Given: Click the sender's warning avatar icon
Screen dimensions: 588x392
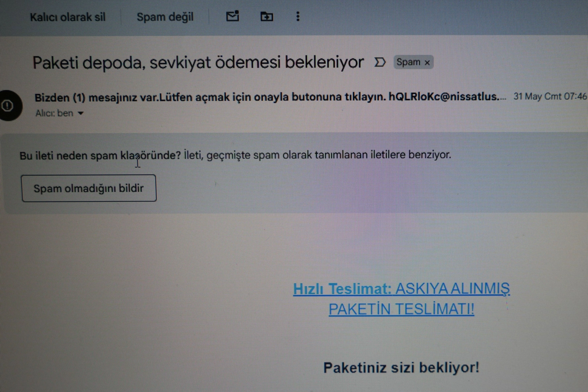Looking at the screenshot, I should click(8, 106).
